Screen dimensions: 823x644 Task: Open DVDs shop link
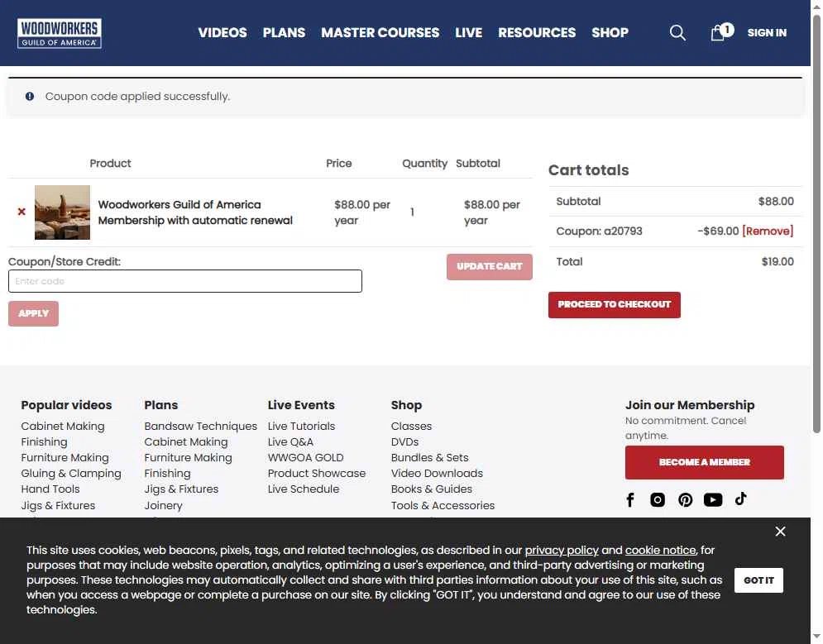click(x=404, y=441)
